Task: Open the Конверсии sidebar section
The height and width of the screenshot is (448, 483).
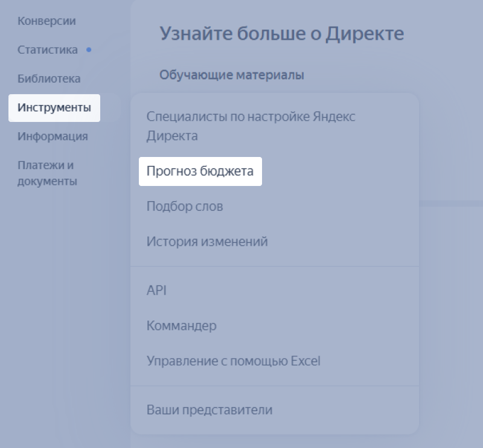Action: [x=46, y=21]
